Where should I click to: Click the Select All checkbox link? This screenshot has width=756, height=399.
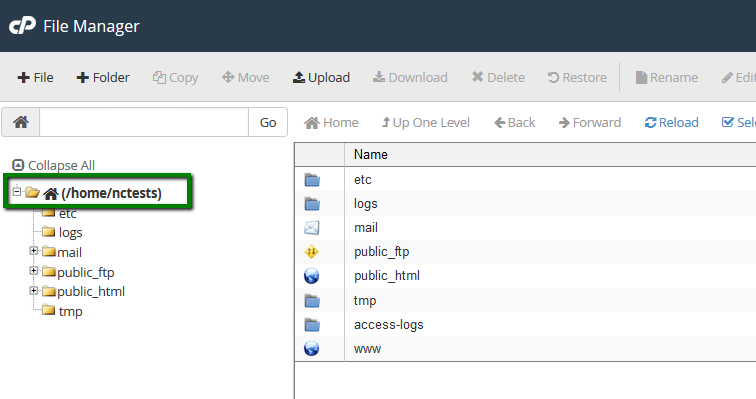pyautogui.click(x=739, y=123)
